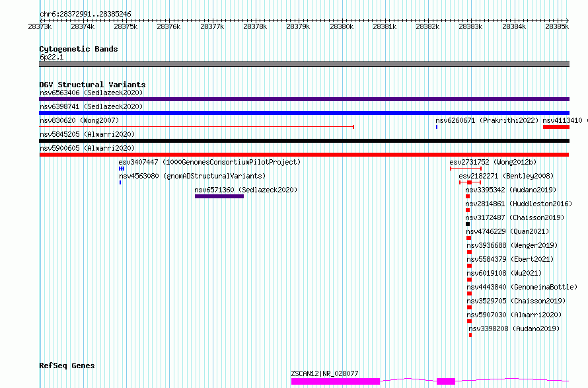Click the 6p22.1 cytogenetic band label
588x388 pixels.
pos(52,57)
